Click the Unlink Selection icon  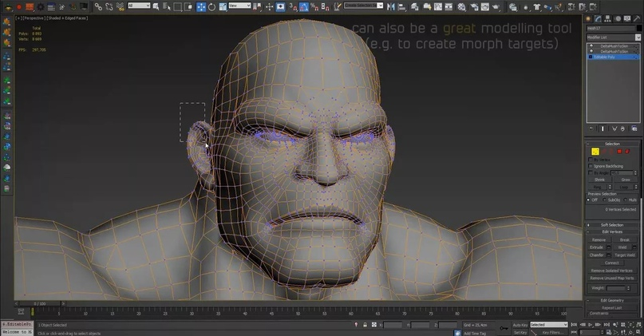coord(109,6)
